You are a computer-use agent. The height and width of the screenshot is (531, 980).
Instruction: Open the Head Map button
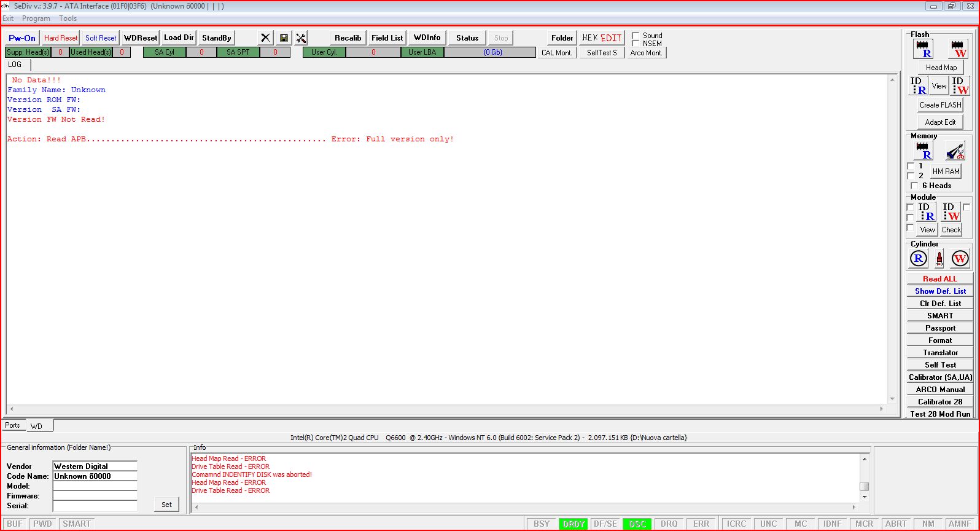(941, 68)
